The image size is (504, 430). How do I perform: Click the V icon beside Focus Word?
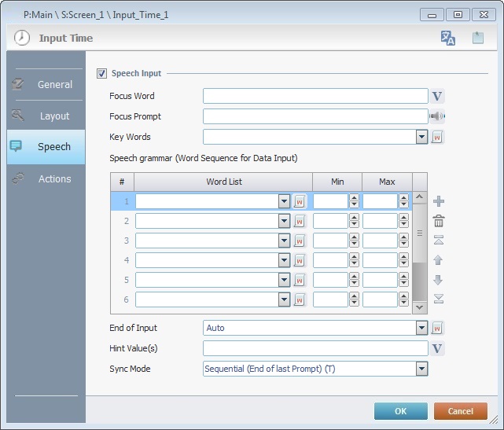438,96
